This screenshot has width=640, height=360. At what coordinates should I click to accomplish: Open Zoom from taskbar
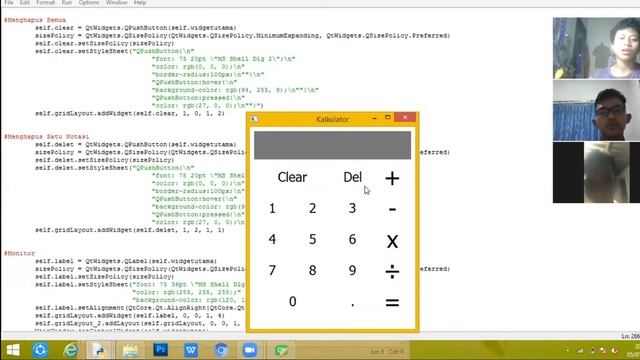(x=250, y=350)
